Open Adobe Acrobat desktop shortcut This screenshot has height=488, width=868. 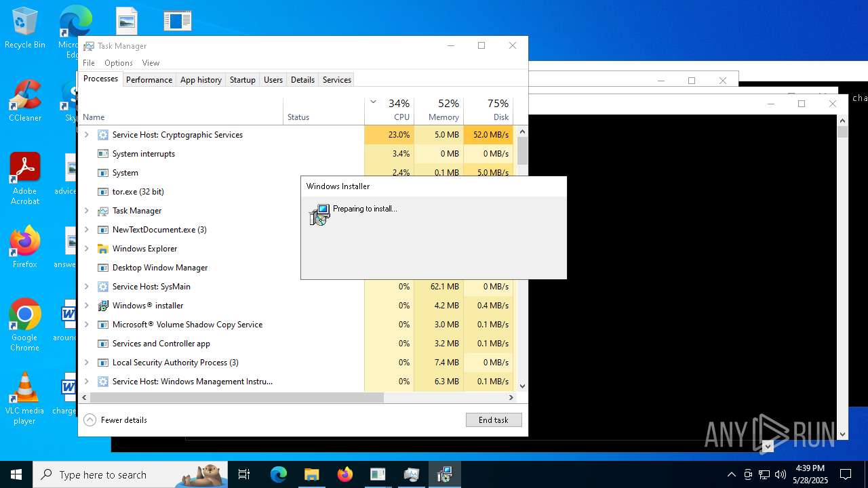coord(25,179)
